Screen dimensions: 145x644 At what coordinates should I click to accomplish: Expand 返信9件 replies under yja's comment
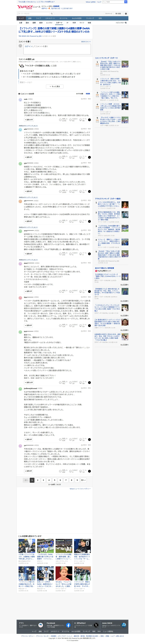tap(28, 191)
